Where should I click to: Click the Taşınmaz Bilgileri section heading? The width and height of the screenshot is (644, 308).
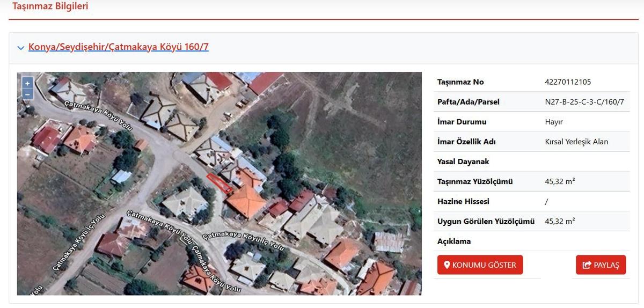pos(50,7)
